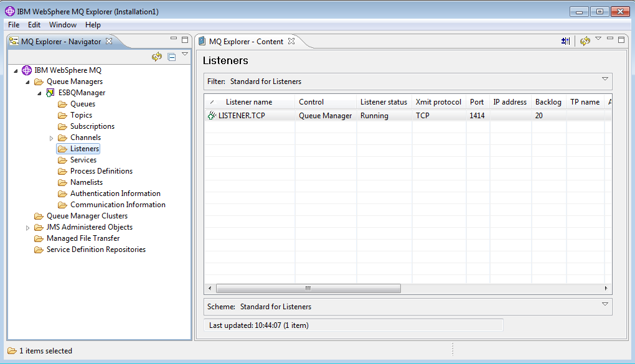
Task: Open the Content view menu arrow
Action: [x=598, y=39]
